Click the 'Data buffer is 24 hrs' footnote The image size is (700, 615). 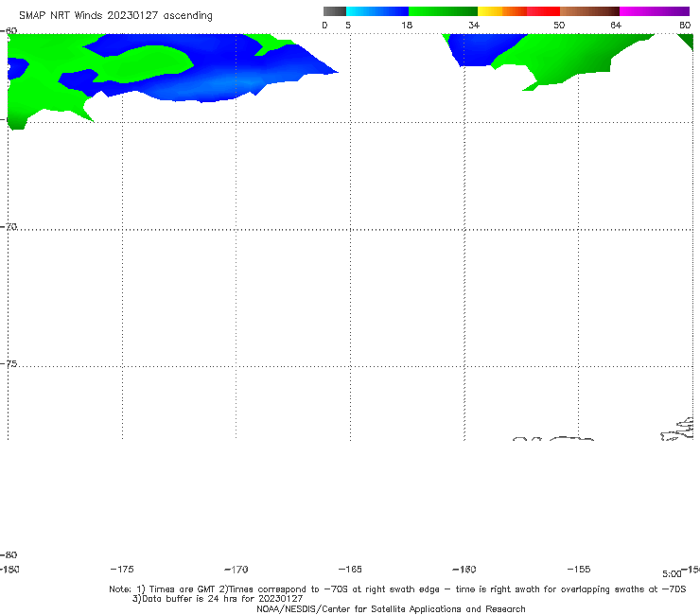pyautogui.click(x=218, y=599)
